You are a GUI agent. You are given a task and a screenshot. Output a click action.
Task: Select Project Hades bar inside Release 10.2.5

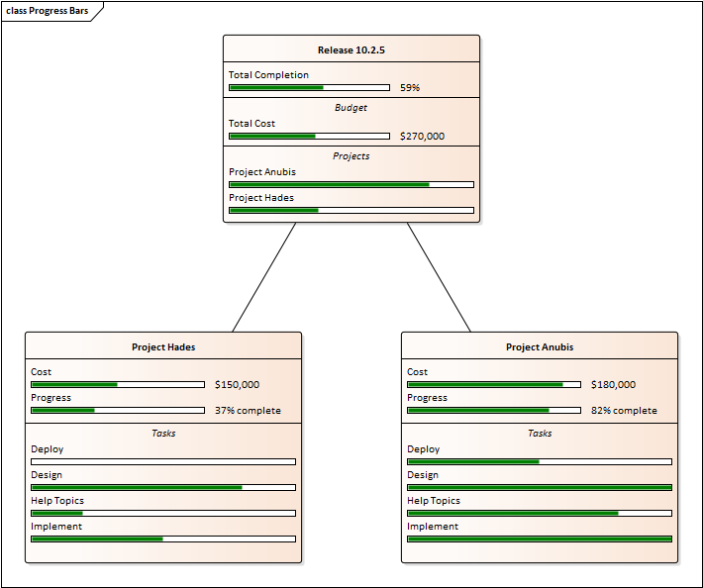[351, 210]
